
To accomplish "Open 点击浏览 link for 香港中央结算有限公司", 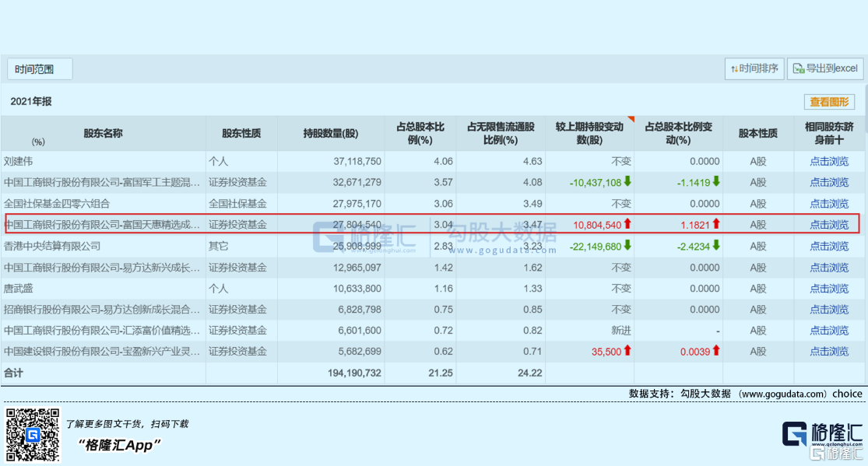I will [x=829, y=247].
